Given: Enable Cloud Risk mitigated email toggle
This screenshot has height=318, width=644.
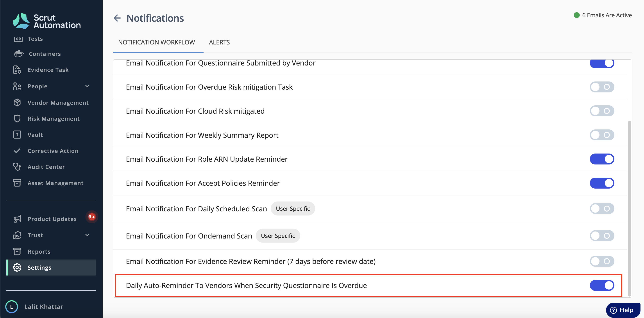Looking at the screenshot, I should pyautogui.click(x=602, y=111).
